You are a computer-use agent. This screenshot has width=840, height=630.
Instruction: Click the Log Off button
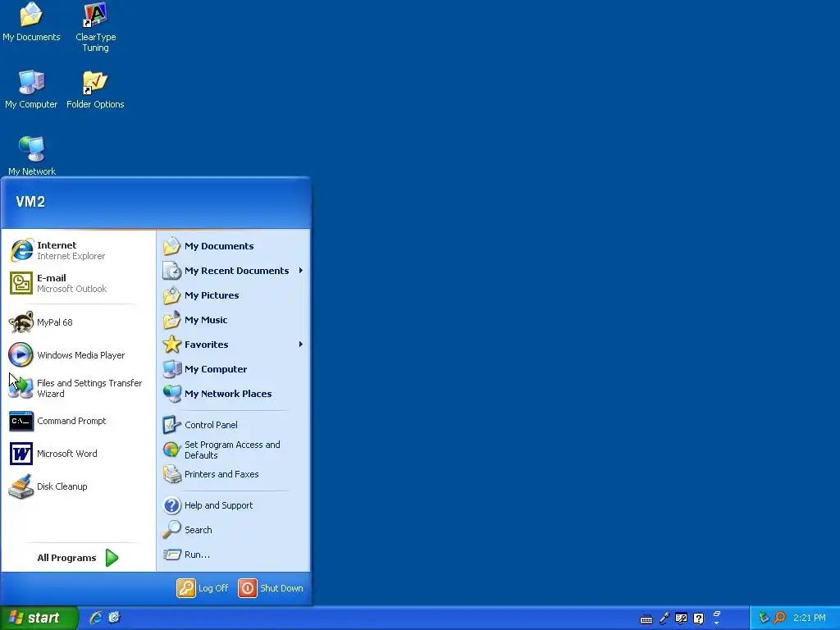pos(203,587)
